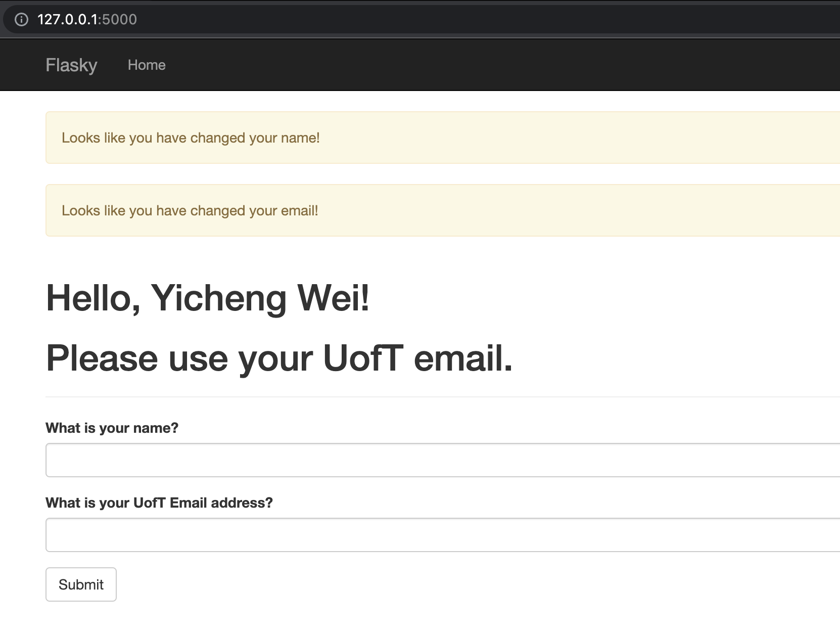The image size is (840, 633).
Task: Click the 'Please use your UofT email.' heading
Action: click(279, 358)
